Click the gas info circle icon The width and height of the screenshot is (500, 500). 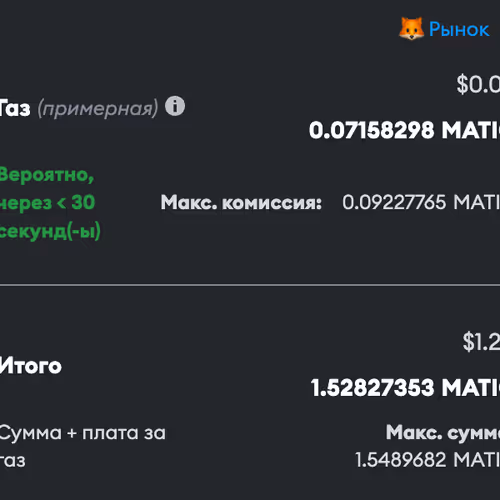click(175, 106)
